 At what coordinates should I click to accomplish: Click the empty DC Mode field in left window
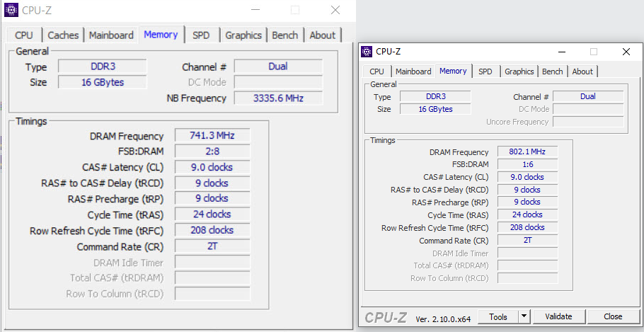(x=278, y=82)
